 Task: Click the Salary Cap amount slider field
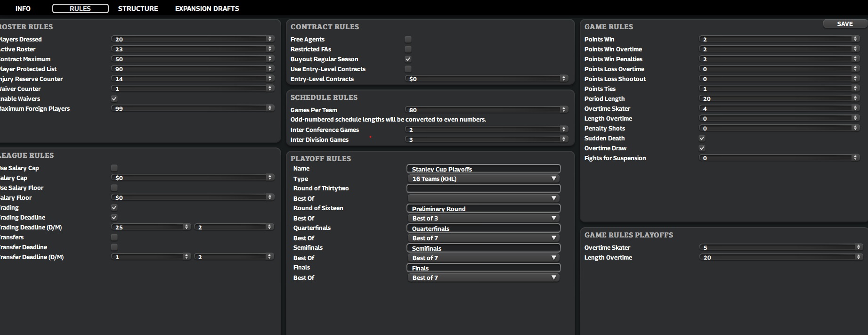point(188,178)
